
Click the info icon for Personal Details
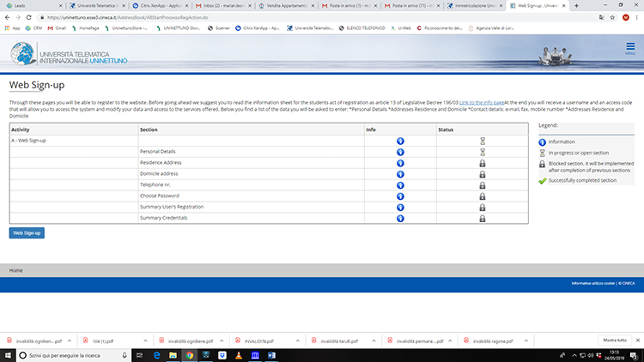(400, 152)
